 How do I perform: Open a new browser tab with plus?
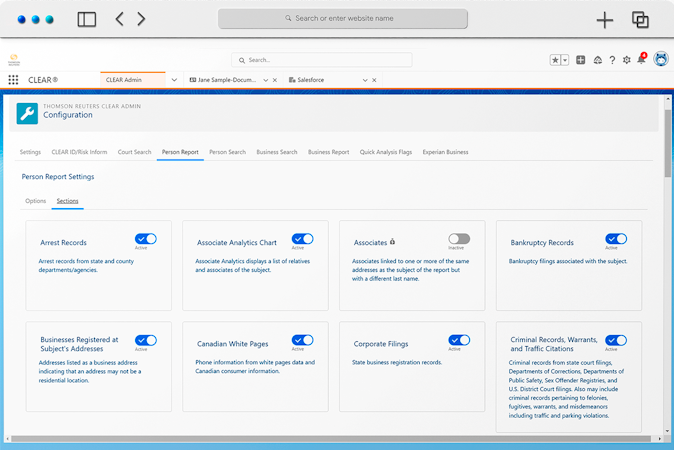click(x=604, y=20)
